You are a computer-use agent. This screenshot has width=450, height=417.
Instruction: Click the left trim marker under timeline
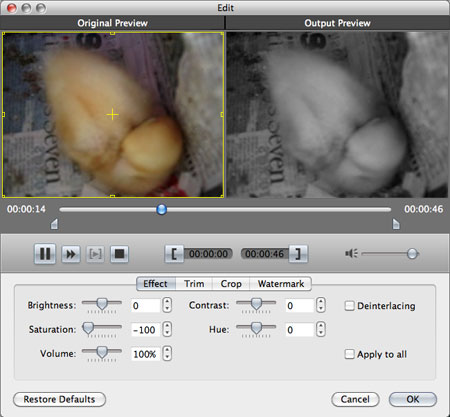pyautogui.click(x=54, y=224)
